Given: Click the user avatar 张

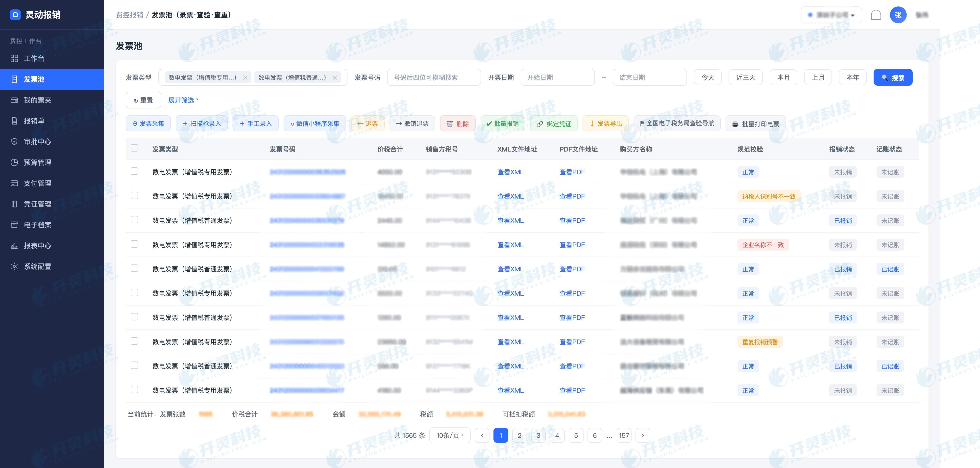Looking at the screenshot, I should point(898,15).
